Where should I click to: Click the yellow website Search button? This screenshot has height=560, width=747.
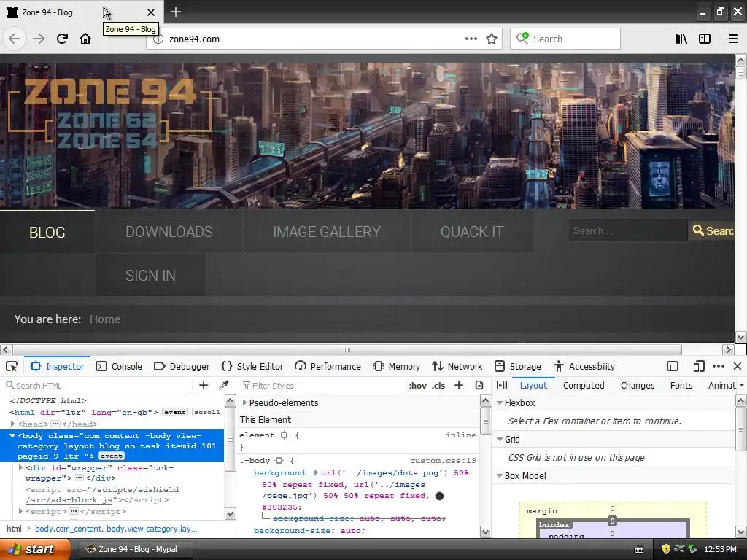coord(712,230)
